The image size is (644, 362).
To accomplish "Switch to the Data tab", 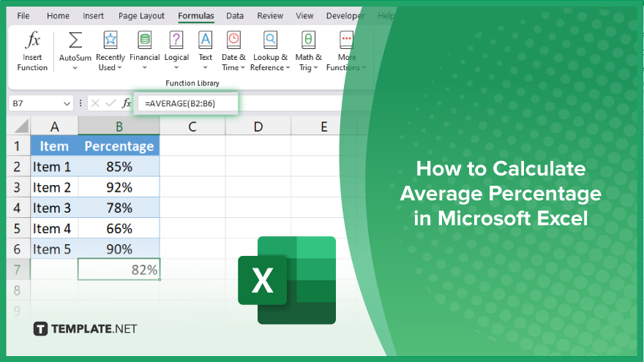I will (x=235, y=16).
